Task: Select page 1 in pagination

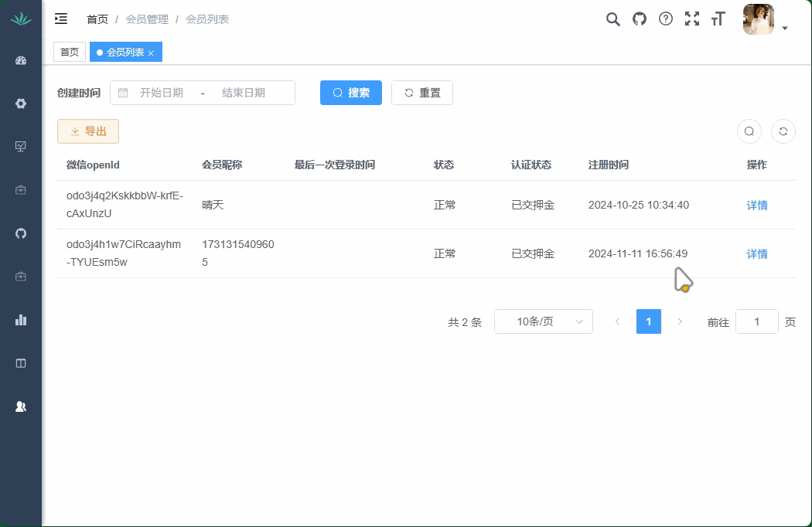Action: [648, 321]
